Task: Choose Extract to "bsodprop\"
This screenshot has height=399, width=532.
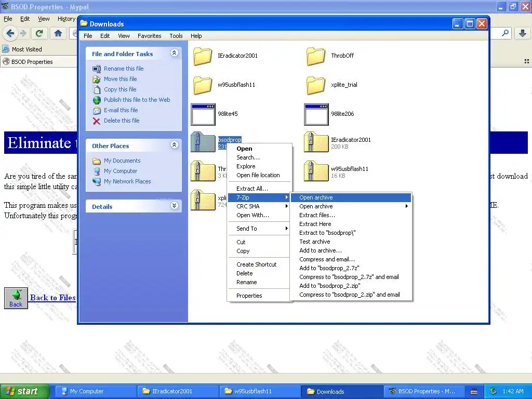Action: [351, 233]
